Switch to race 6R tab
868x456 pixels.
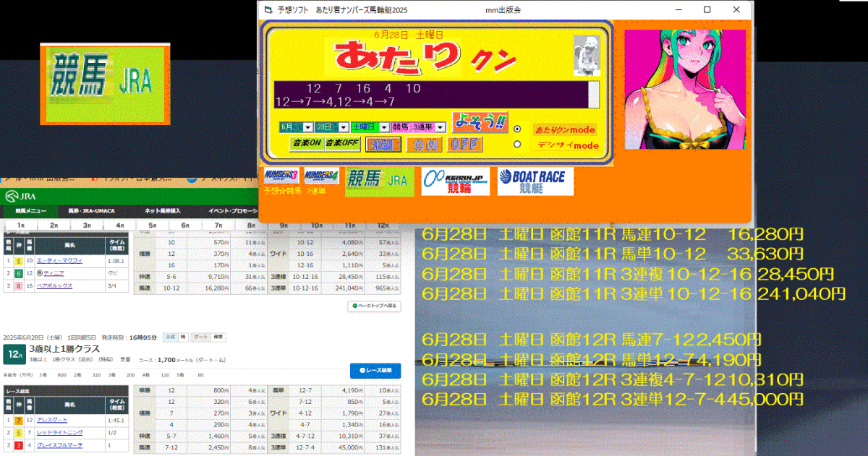(x=185, y=225)
